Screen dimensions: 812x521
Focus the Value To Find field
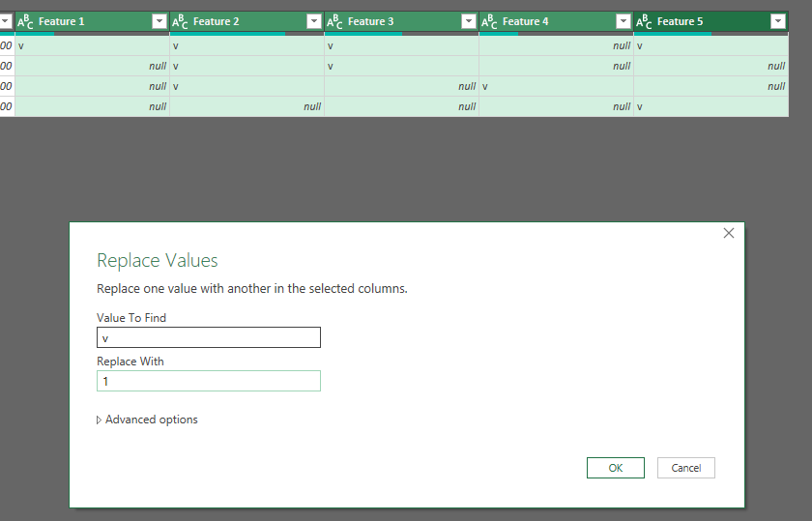coord(209,337)
